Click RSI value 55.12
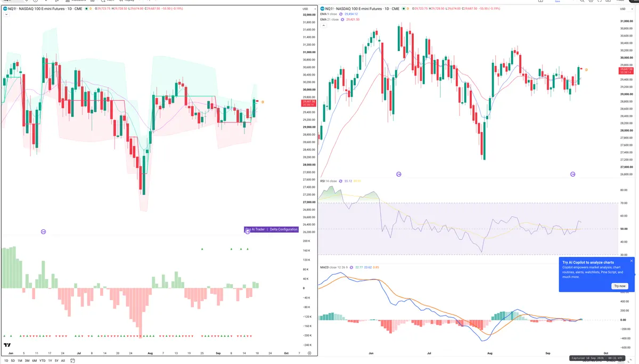 click(x=348, y=181)
